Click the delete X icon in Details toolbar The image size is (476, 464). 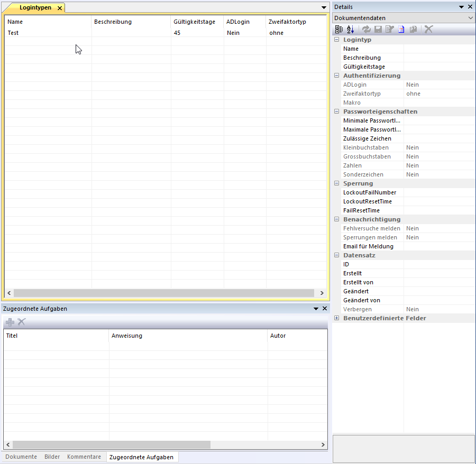(428, 30)
